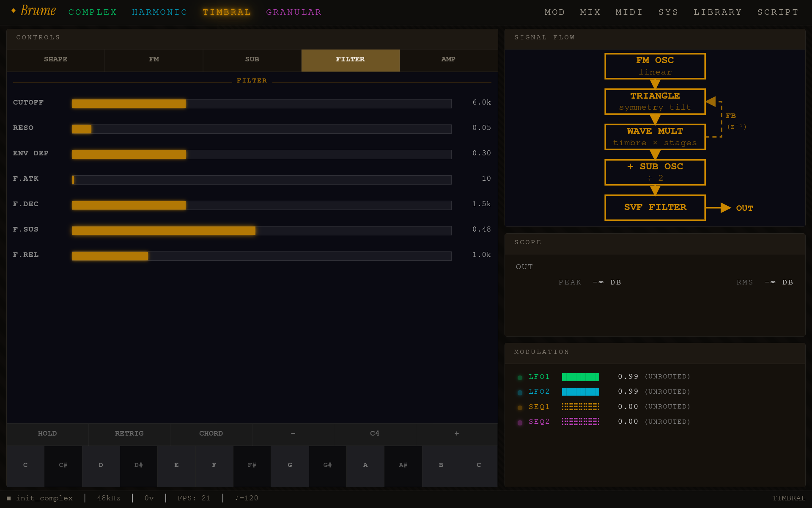Collapse the SIGNAL FLOW panel header
Image resolution: width=812 pixels, height=508 pixels.
544,37
